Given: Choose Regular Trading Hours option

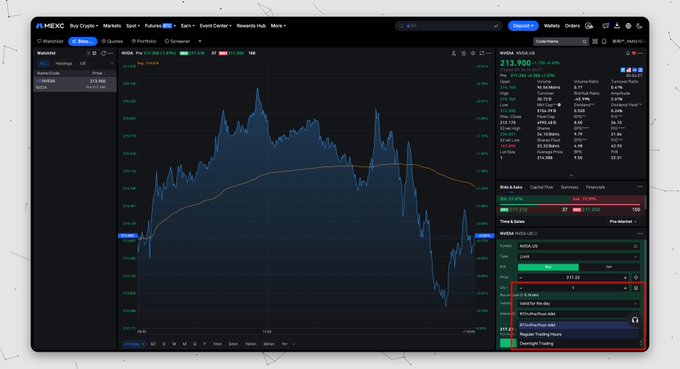Looking at the screenshot, I should [578, 334].
